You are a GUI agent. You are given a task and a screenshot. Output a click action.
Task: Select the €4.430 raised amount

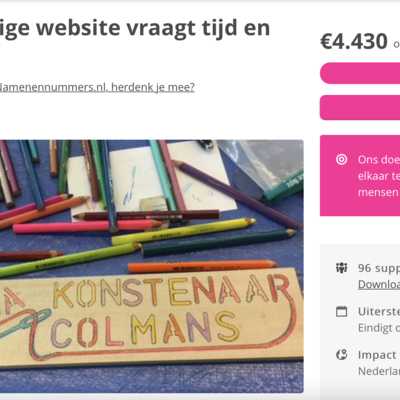point(354,42)
